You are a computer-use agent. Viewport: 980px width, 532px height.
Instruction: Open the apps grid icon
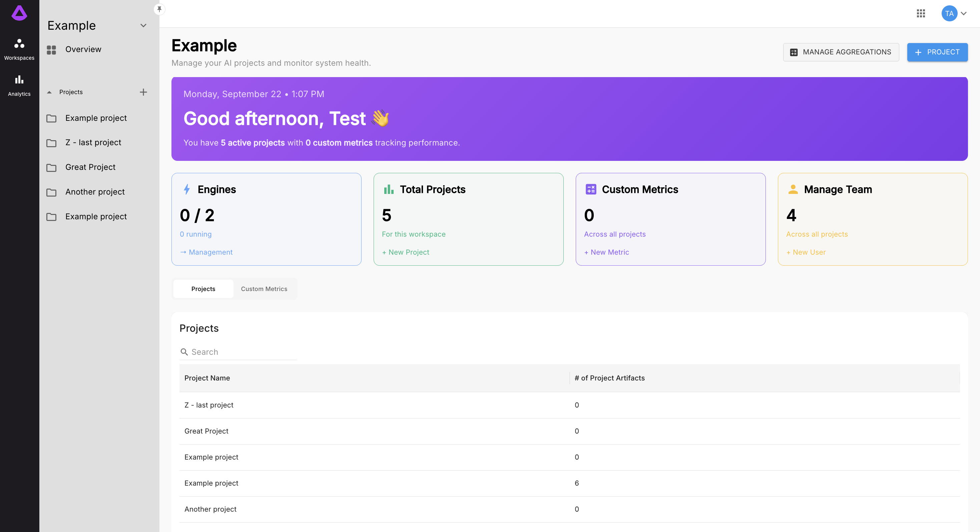(x=921, y=14)
